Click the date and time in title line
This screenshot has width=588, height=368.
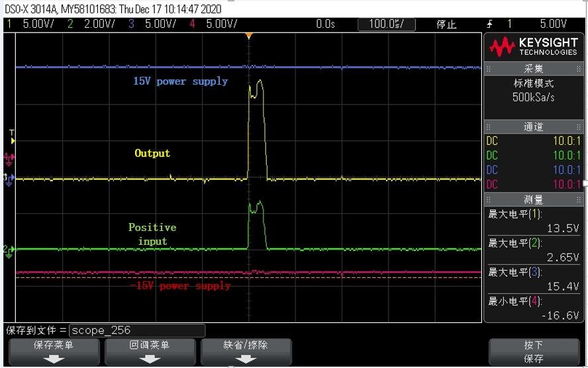(x=170, y=9)
